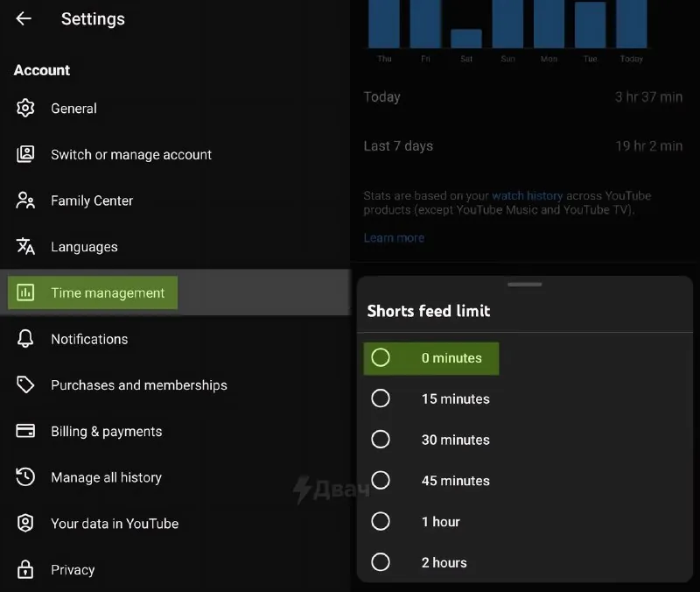Follow the Learn more link
The width and height of the screenshot is (700, 592).
pos(394,237)
